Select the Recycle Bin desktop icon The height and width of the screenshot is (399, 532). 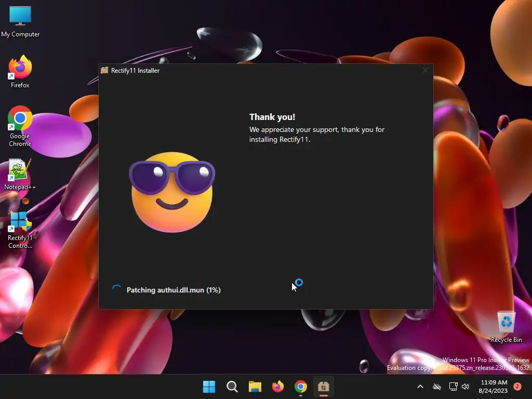[x=506, y=327]
